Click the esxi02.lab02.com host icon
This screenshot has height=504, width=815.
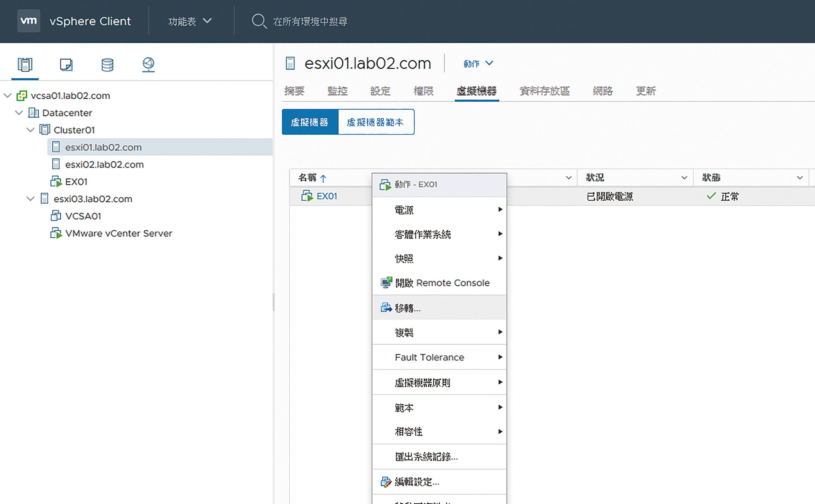[56, 164]
